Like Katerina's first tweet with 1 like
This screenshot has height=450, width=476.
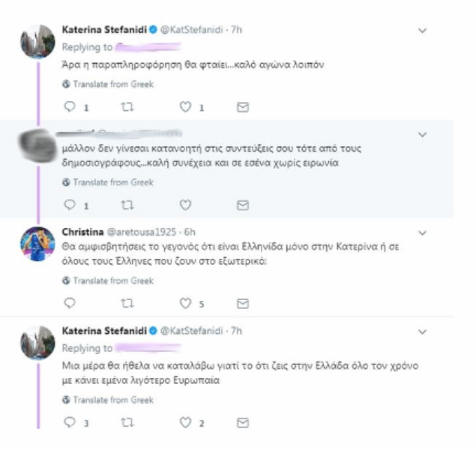[x=186, y=108]
